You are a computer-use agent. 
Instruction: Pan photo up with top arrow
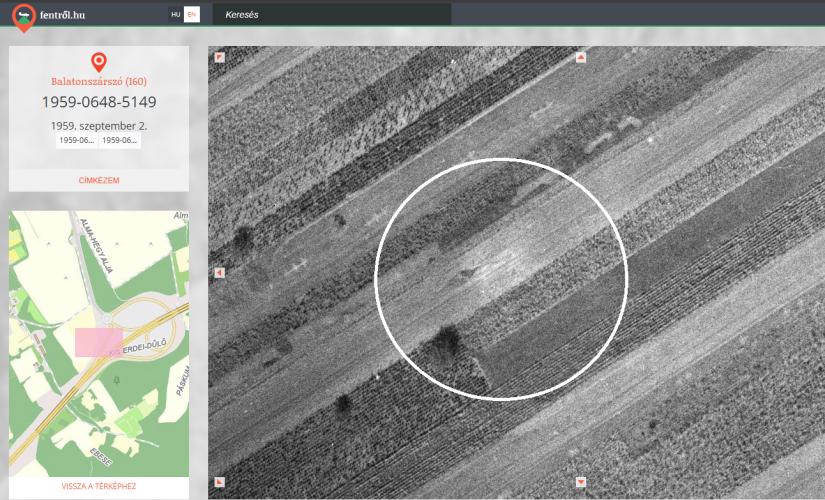(581, 57)
